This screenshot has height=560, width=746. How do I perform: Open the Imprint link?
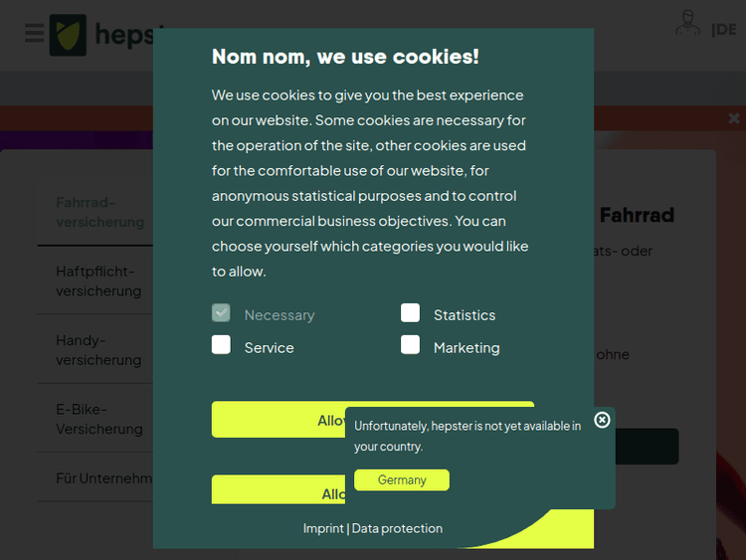click(x=323, y=528)
